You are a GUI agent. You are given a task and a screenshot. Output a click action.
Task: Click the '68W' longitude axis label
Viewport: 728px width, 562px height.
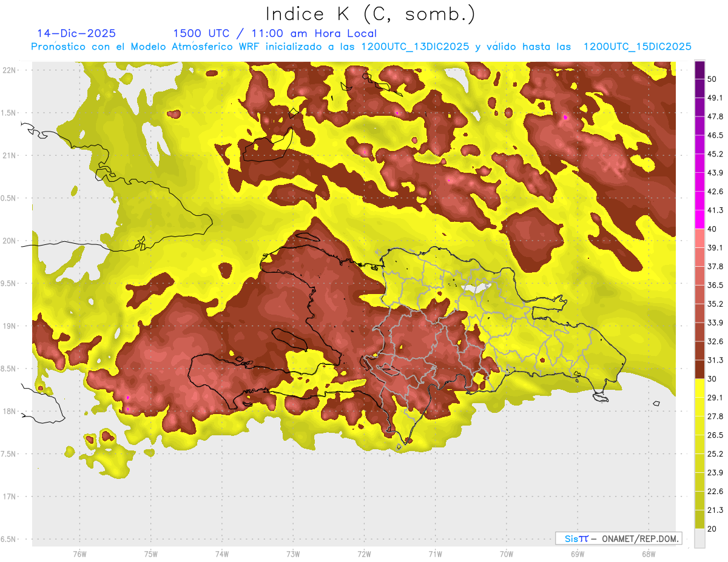(x=648, y=555)
